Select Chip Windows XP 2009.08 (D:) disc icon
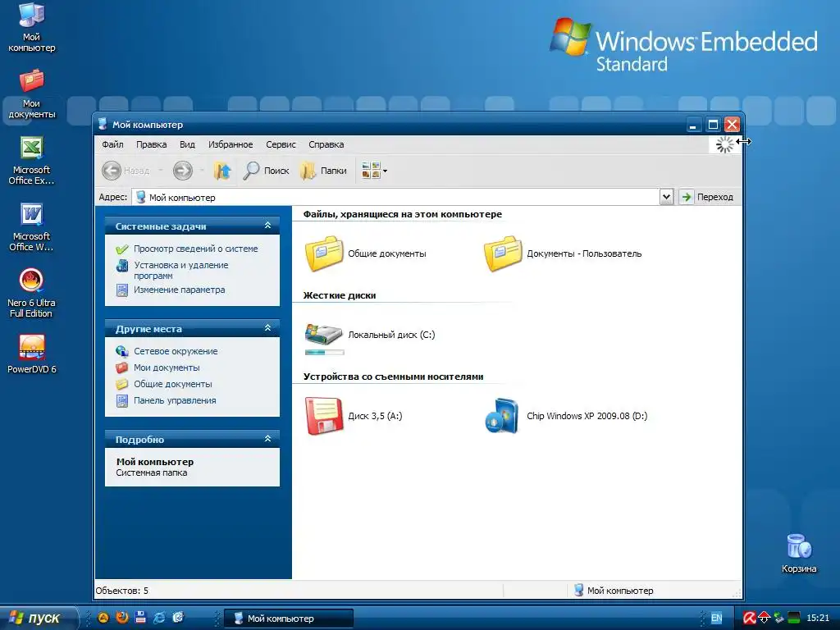This screenshot has width=840, height=630. [x=502, y=416]
